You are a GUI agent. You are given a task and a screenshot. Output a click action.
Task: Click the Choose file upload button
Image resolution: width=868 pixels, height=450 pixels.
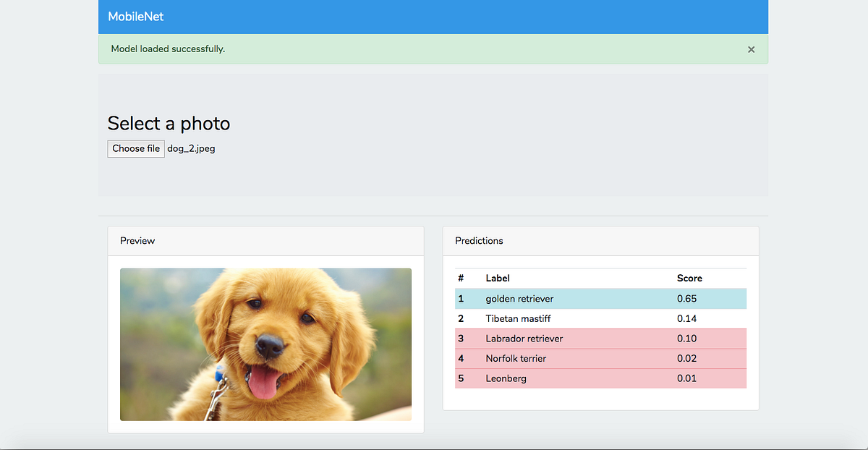coord(135,148)
